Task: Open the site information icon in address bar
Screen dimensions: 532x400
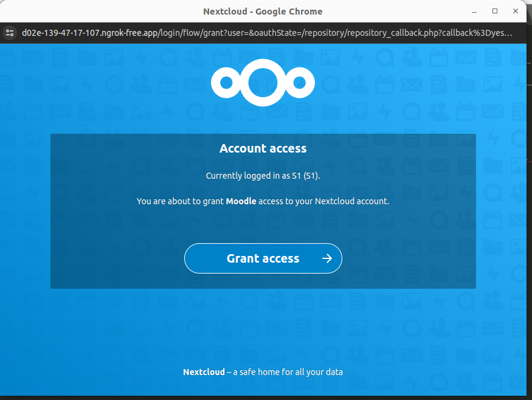Action: [10, 33]
